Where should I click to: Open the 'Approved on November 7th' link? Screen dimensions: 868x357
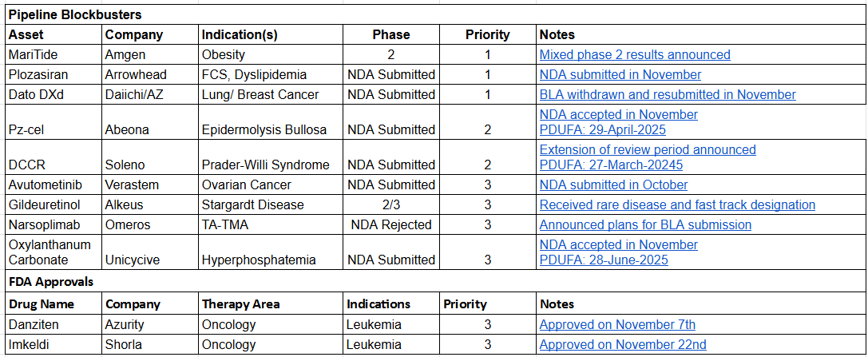point(617,325)
